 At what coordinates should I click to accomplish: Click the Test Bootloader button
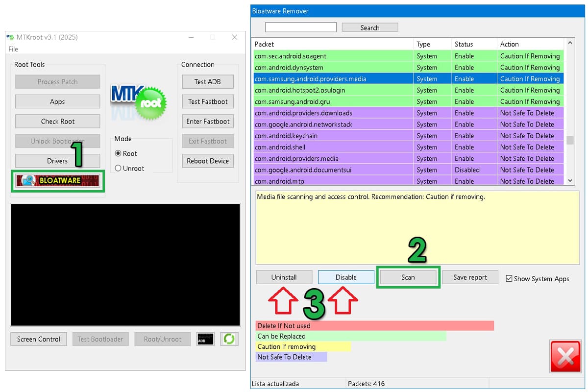pos(100,339)
